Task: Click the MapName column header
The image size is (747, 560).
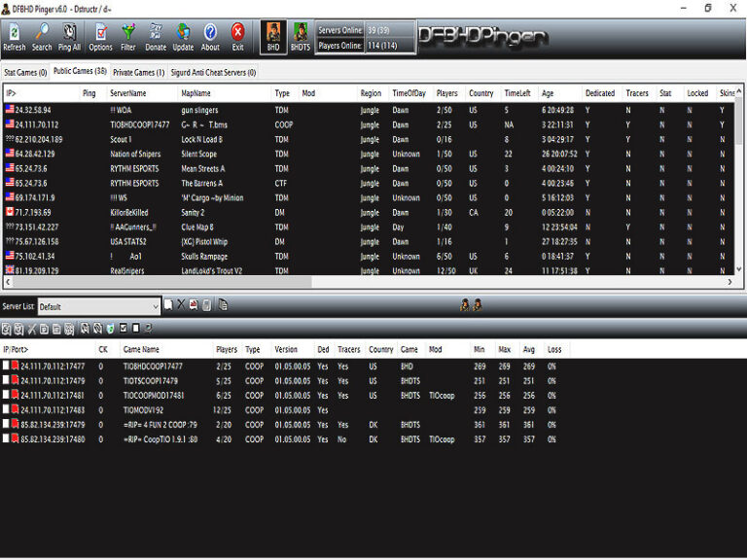Action: pos(224,93)
